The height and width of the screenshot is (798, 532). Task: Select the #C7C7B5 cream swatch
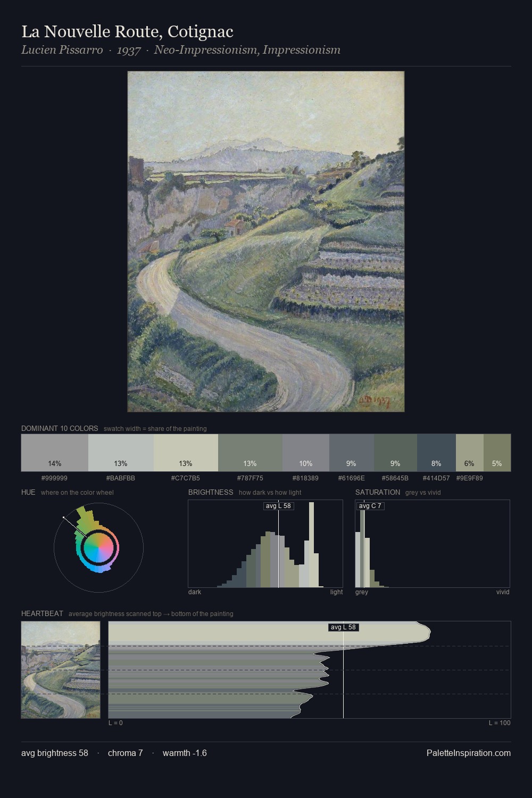coord(186,453)
